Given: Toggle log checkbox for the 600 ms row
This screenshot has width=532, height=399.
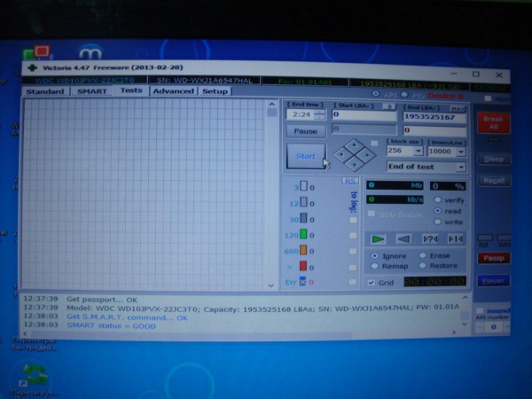Looking at the screenshot, I should (x=353, y=252).
